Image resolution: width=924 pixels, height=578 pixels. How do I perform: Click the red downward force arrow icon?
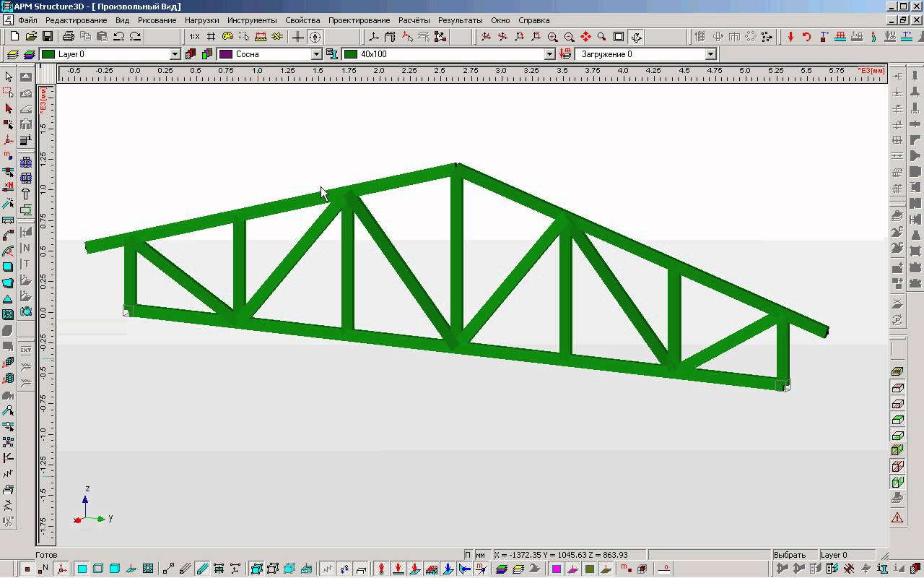pos(790,36)
